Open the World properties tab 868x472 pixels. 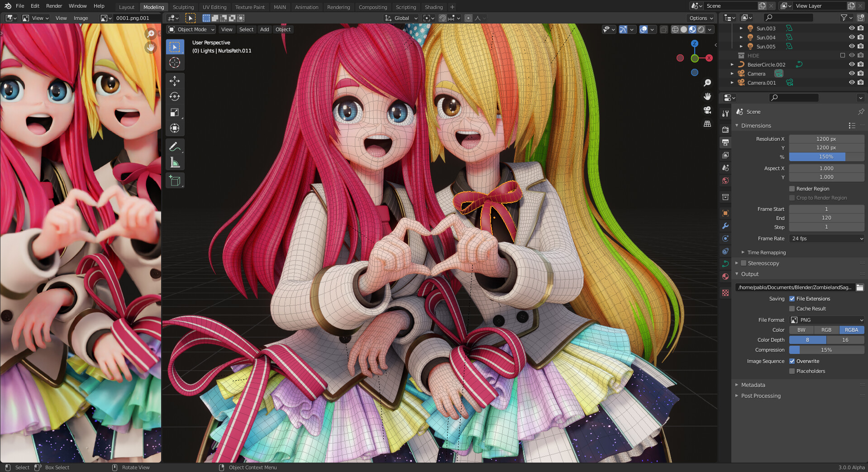tap(725, 181)
